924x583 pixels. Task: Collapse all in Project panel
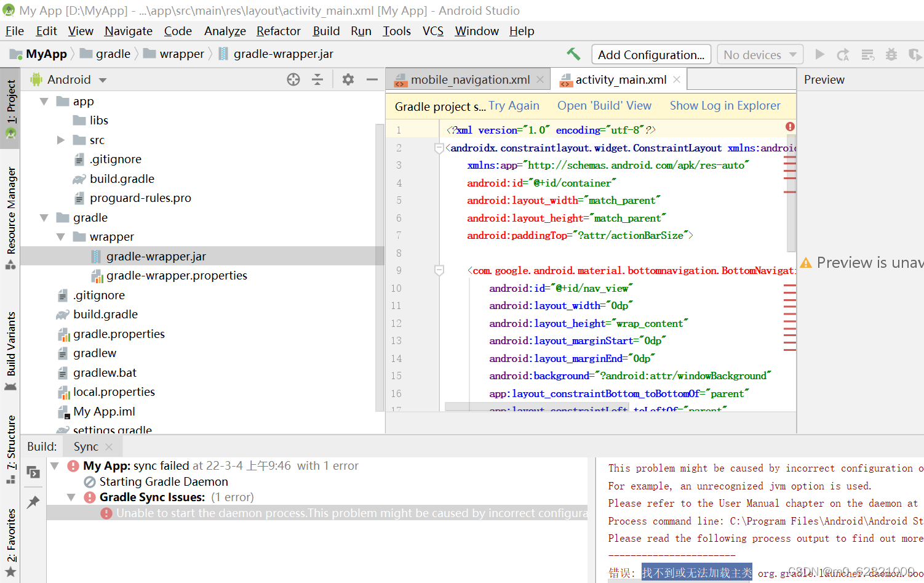pyautogui.click(x=317, y=79)
